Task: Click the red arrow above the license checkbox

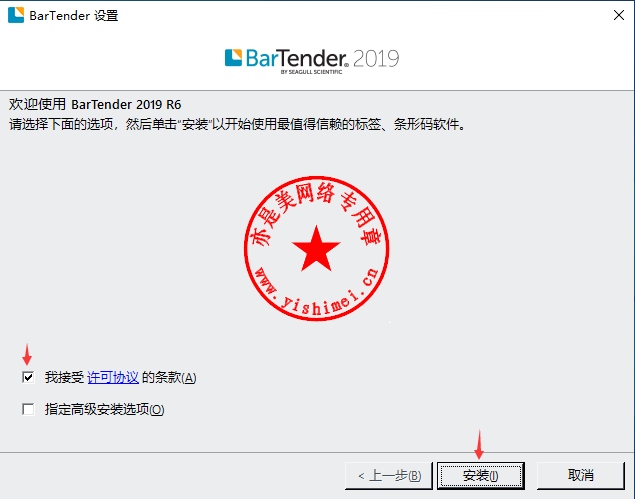Action: coord(27,354)
